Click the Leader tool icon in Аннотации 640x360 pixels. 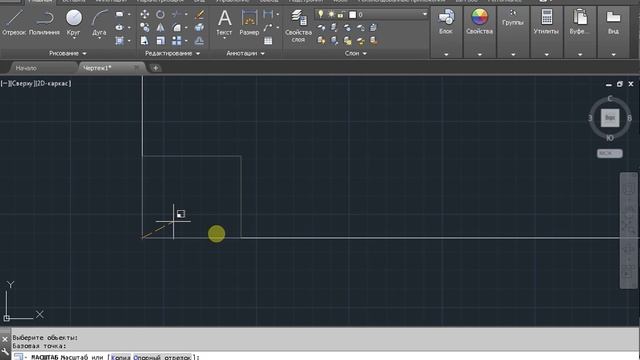tap(268, 28)
